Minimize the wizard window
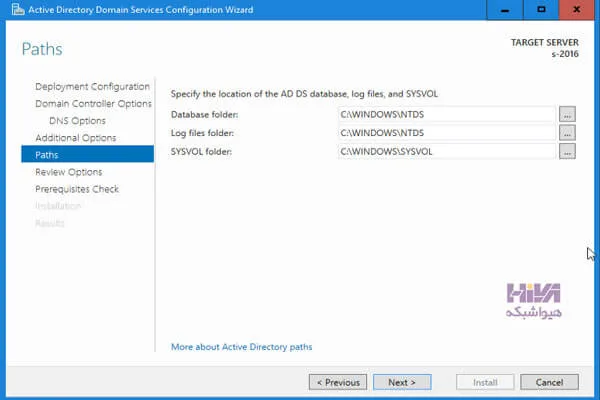The width and height of the screenshot is (600, 400). [505, 10]
